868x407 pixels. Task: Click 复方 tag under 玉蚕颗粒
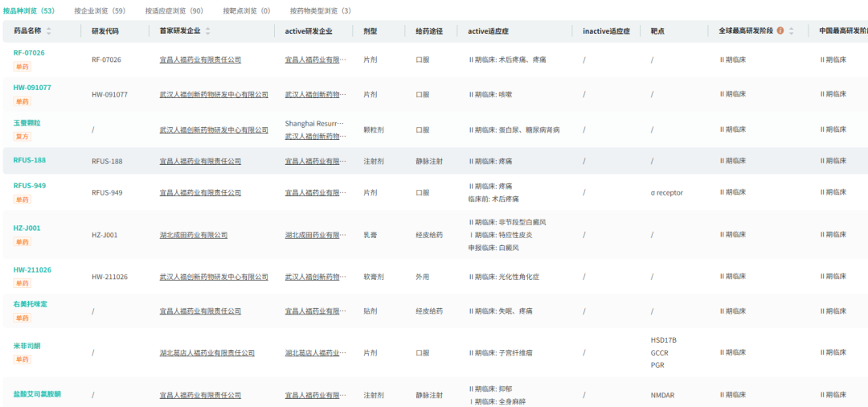[23, 137]
